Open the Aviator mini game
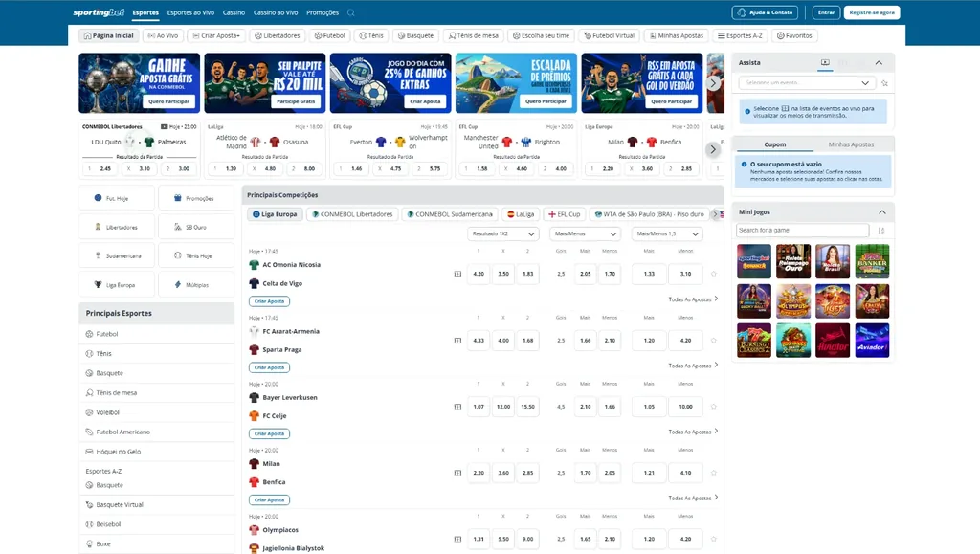 coord(833,341)
